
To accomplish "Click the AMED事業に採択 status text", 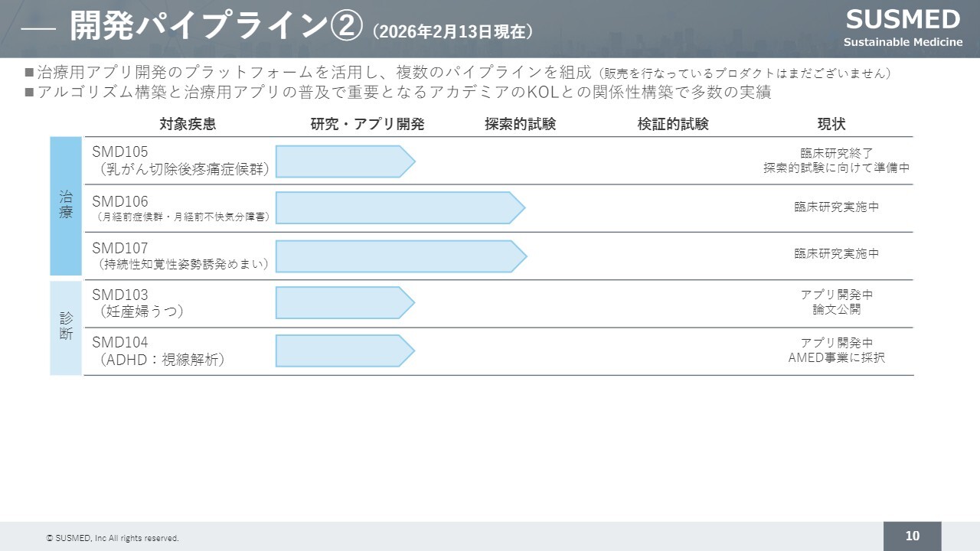I will [836, 357].
